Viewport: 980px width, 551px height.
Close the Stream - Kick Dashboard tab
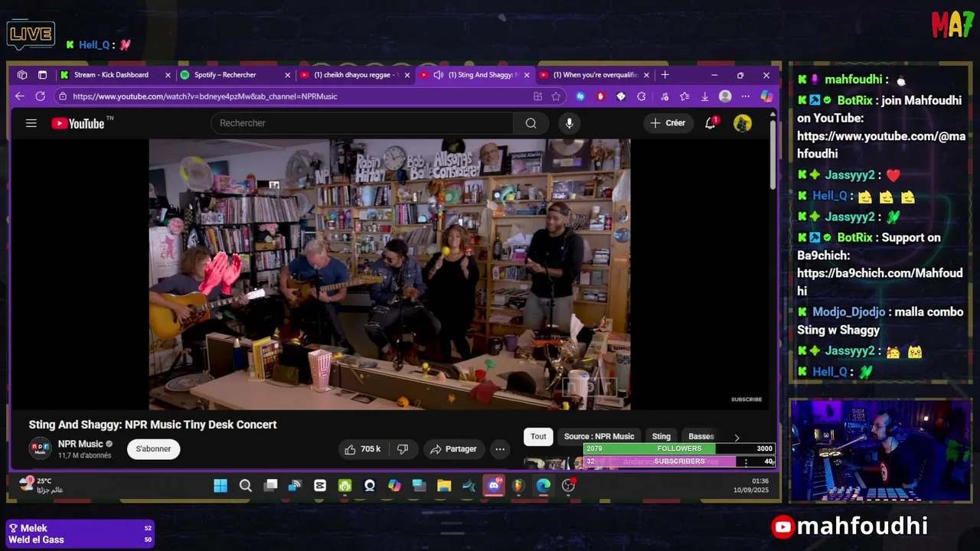point(167,75)
